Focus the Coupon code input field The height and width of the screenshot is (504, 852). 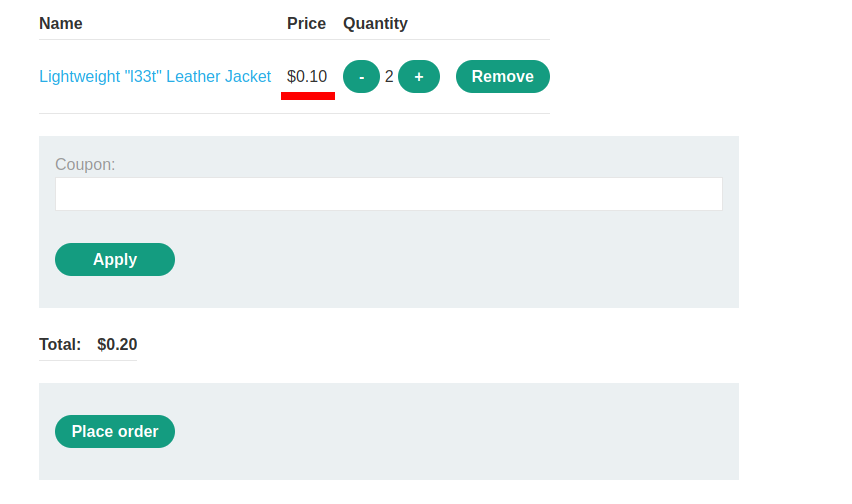click(388, 194)
